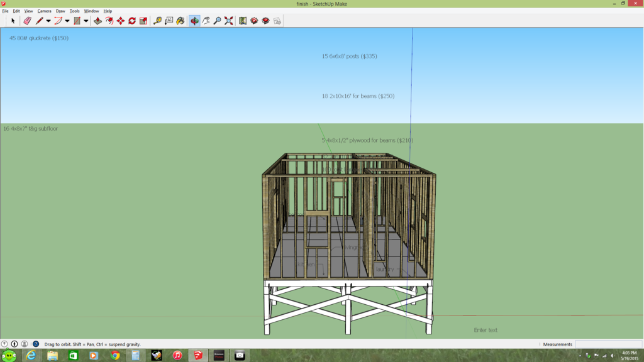Screen dimensions: 644x362
Task: Click the sign-in user status icon
Action: coord(25,344)
